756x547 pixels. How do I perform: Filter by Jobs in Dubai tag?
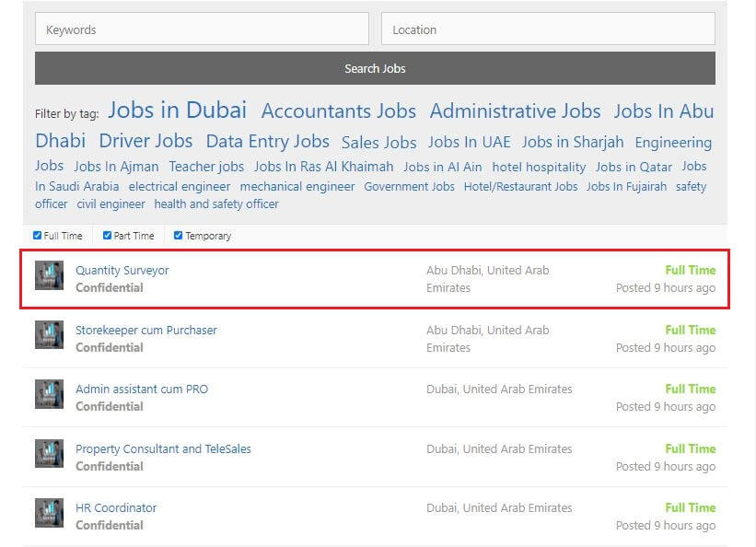(x=177, y=110)
